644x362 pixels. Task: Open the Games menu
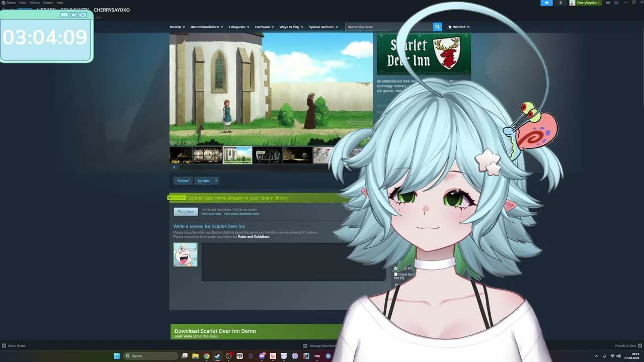pyautogui.click(x=48, y=3)
